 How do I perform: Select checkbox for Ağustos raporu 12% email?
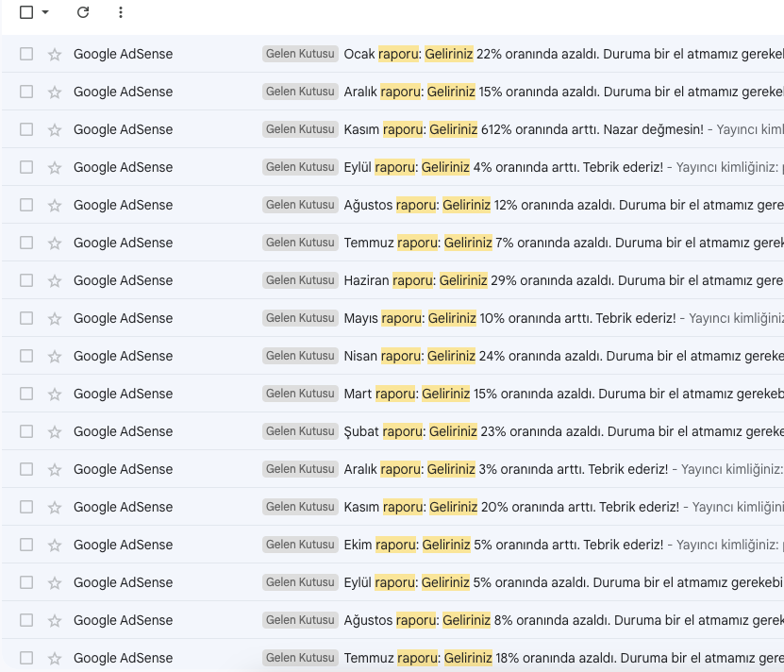coord(26,205)
